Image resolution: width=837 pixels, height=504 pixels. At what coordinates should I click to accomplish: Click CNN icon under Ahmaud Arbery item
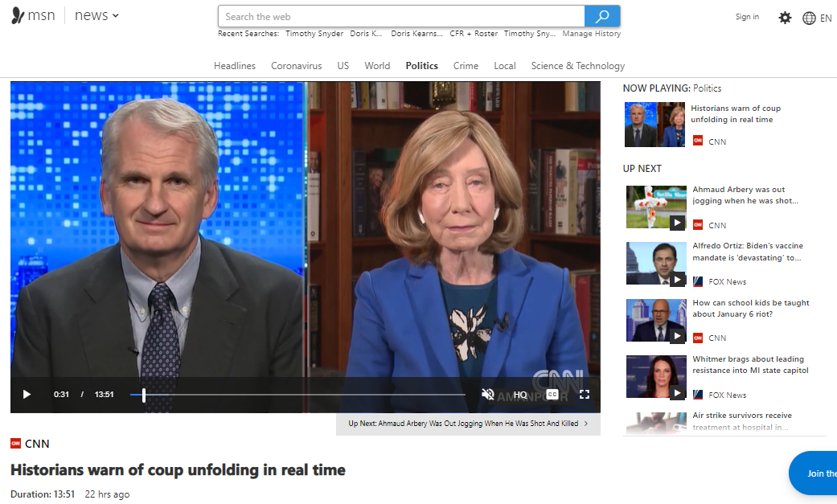[x=698, y=225]
